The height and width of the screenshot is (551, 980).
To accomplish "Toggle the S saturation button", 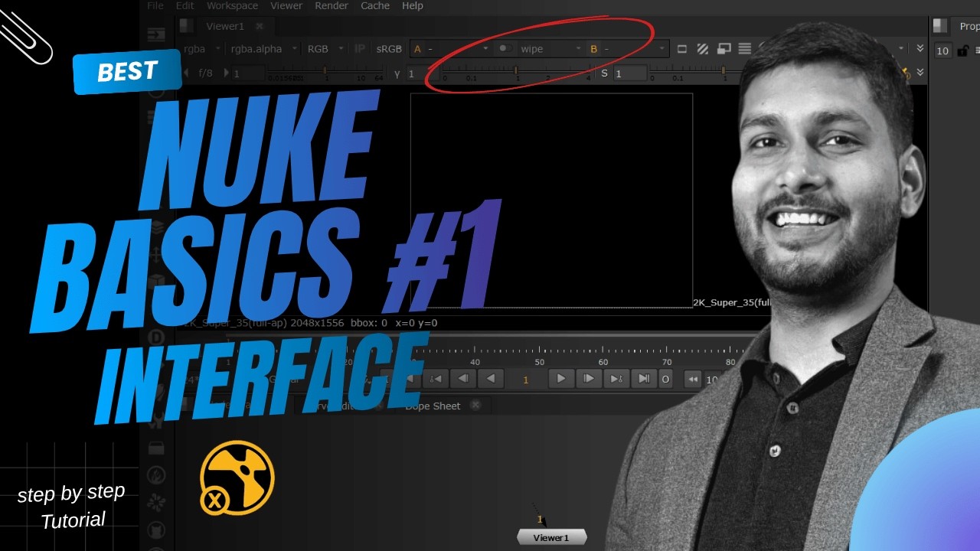I will tap(604, 74).
